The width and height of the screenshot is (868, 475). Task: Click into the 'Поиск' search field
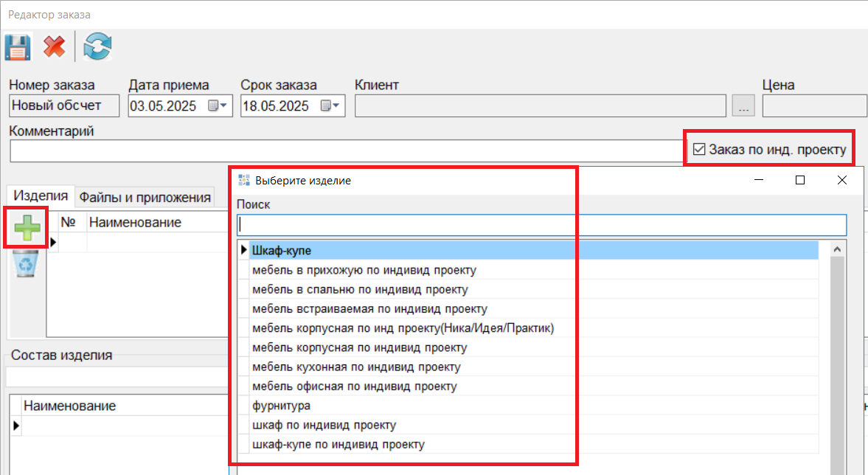tap(541, 225)
